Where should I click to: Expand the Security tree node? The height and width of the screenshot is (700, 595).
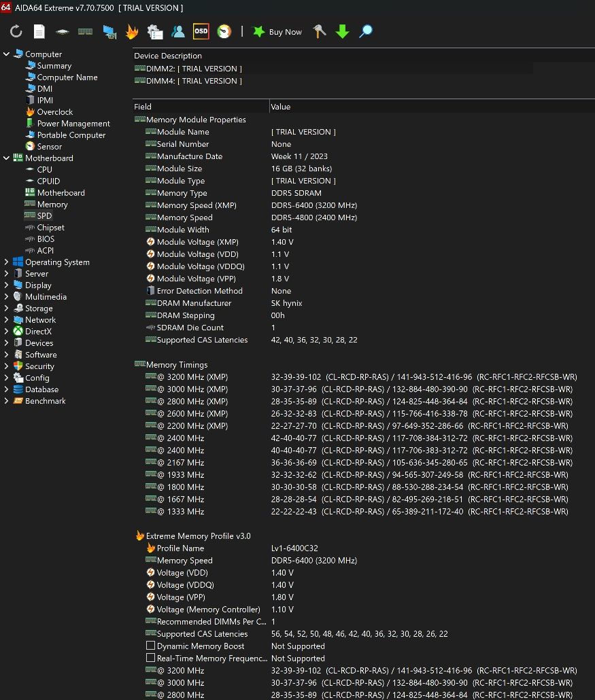(6, 366)
